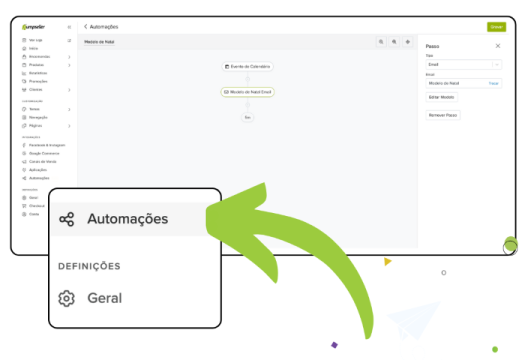Expand the Temas submenu chevron
This screenshot has height=360, width=525.
click(x=69, y=110)
